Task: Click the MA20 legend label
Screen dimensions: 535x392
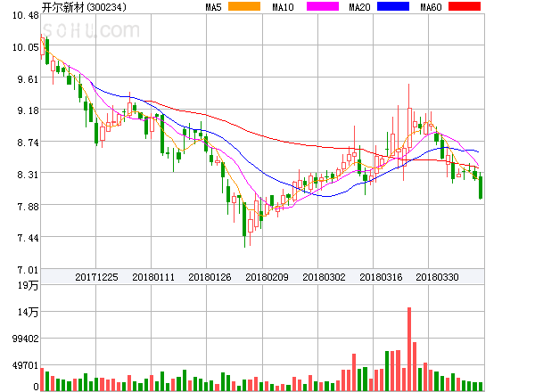Action: (359, 7)
